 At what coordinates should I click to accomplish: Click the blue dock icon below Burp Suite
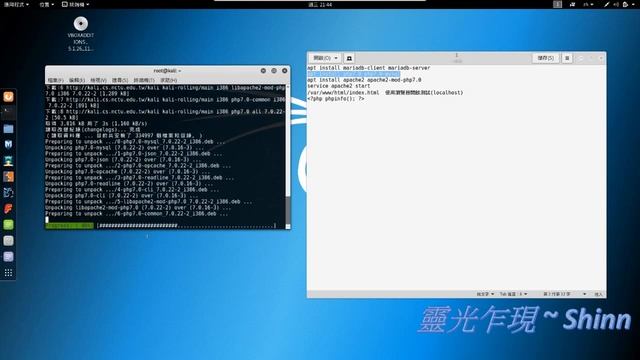tap(8, 193)
